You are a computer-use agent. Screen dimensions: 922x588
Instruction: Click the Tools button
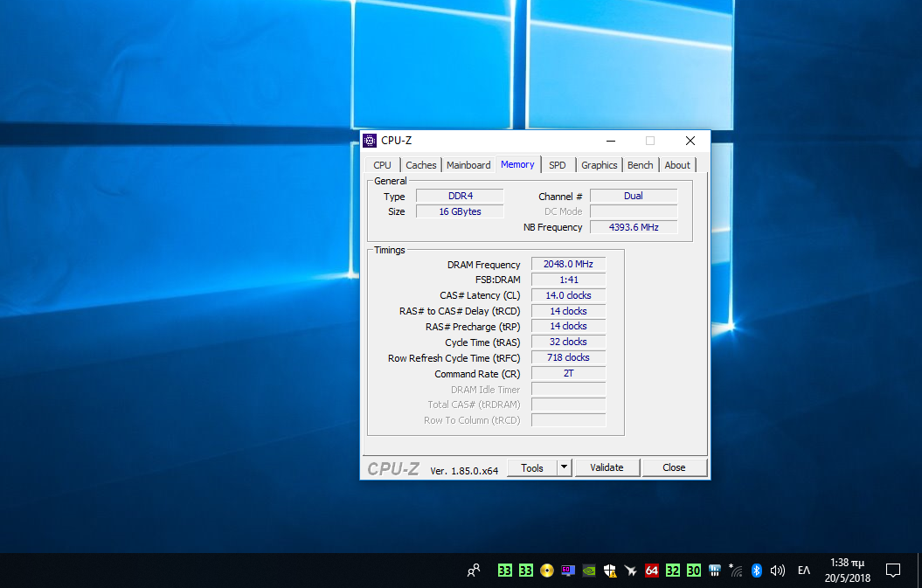532,467
